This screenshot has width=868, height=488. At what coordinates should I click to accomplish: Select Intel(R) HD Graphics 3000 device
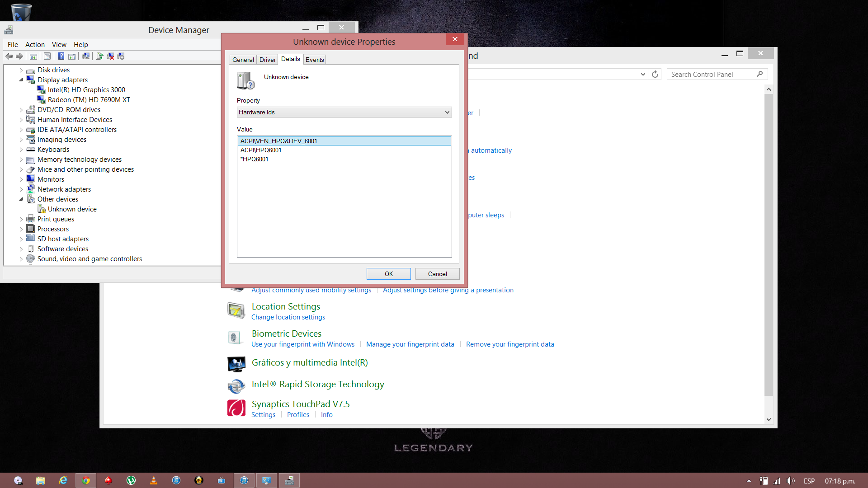[86, 90]
